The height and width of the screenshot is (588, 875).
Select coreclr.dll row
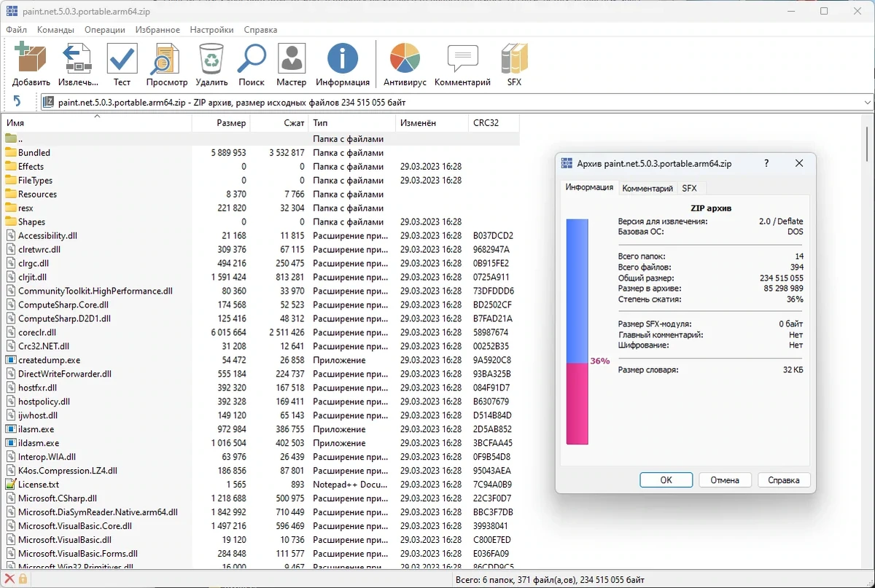(261, 332)
